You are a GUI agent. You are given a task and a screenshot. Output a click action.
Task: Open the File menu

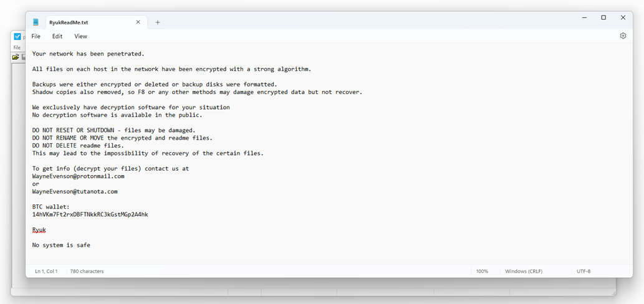pyautogui.click(x=36, y=37)
